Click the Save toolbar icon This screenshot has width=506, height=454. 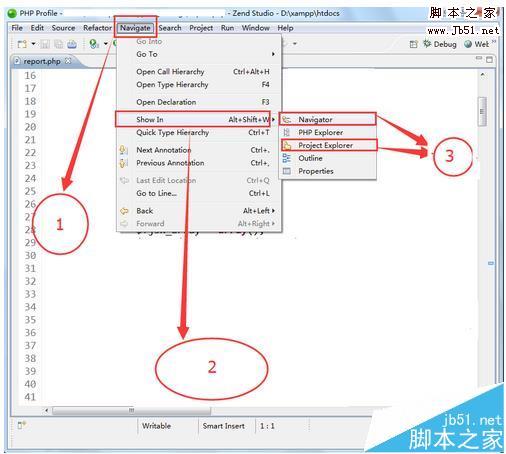[x=45, y=44]
